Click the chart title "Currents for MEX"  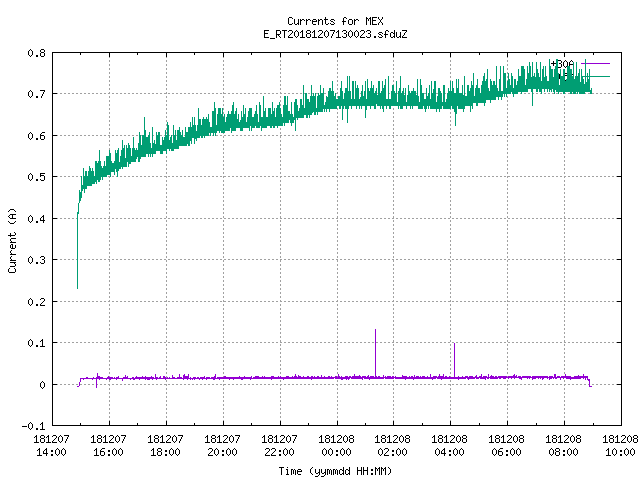[x=335, y=21]
